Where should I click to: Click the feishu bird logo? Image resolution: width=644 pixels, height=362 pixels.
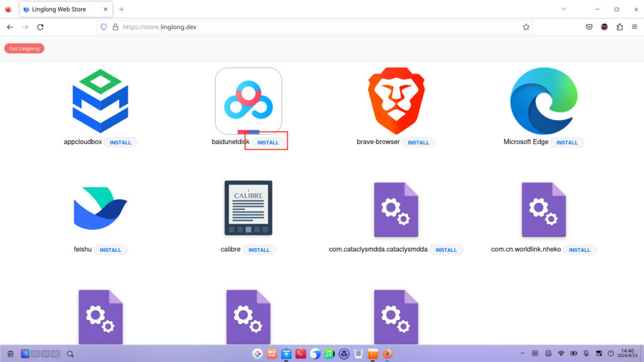pos(101,208)
